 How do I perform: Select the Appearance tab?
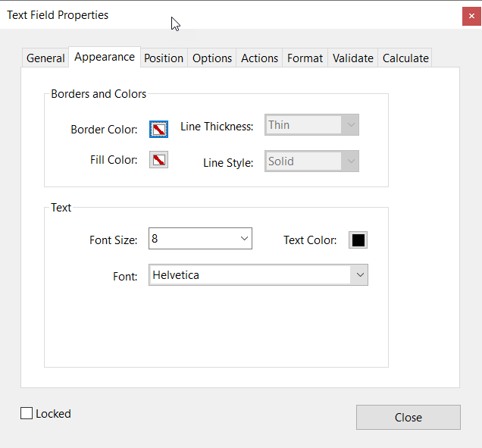click(105, 58)
